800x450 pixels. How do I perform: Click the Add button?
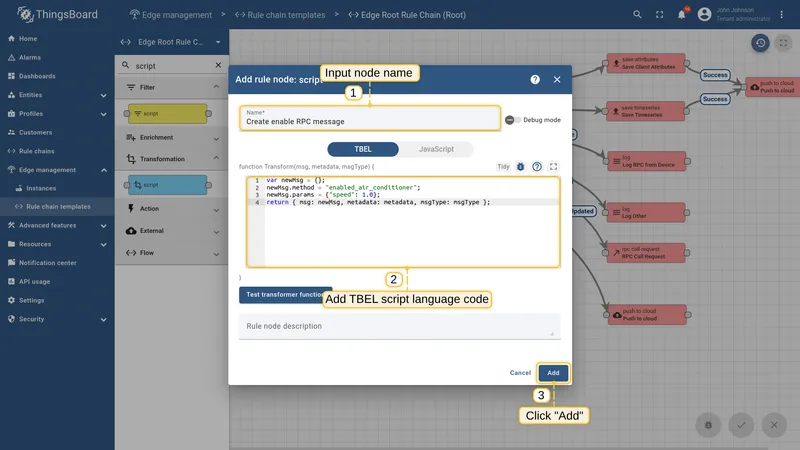point(553,373)
